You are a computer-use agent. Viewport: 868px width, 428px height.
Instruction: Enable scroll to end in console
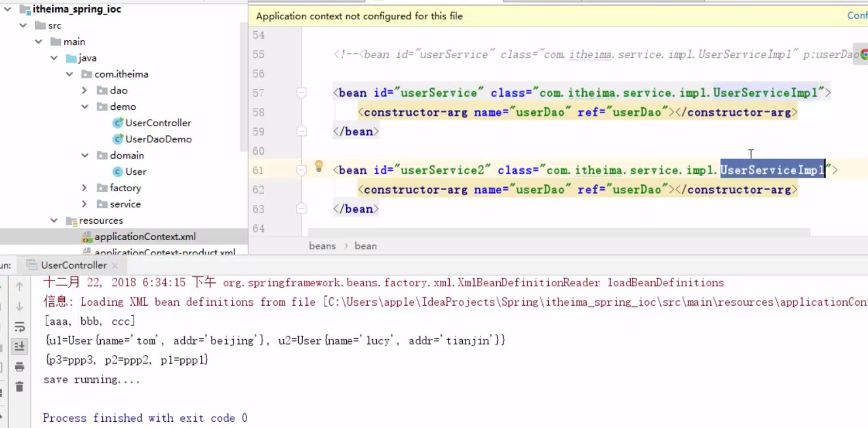[x=19, y=345]
